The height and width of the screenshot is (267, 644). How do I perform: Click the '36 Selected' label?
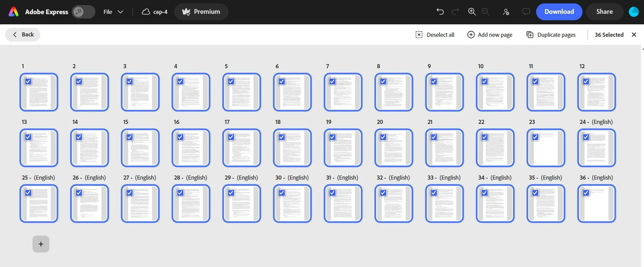tap(609, 35)
